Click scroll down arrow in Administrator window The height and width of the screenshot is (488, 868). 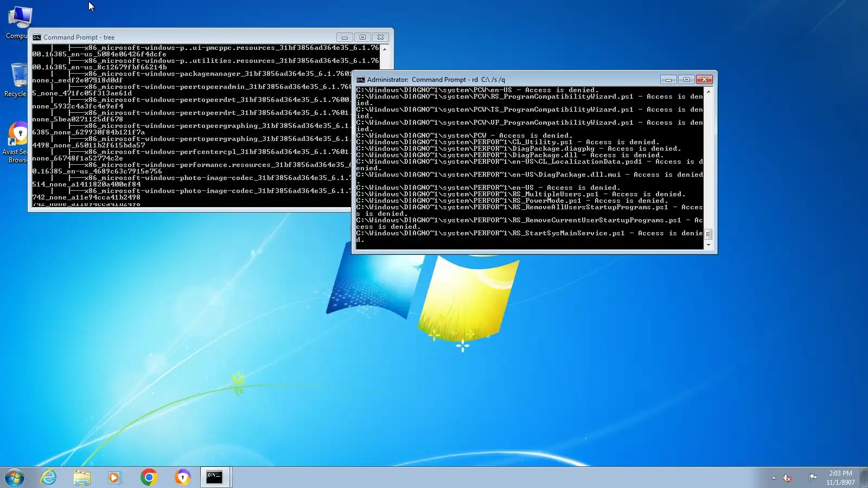click(x=708, y=245)
